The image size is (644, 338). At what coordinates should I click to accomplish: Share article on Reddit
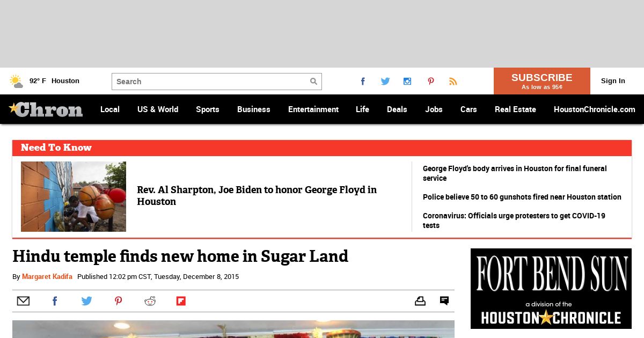(x=150, y=301)
